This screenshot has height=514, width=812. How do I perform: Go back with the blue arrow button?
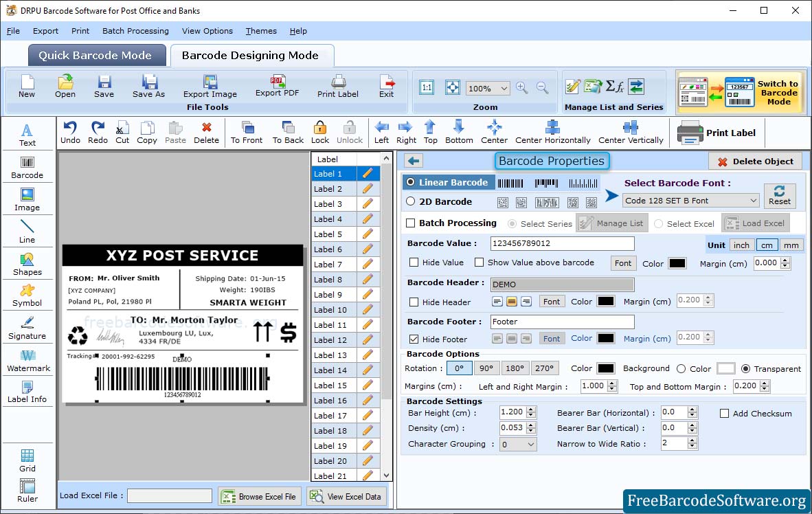click(x=414, y=161)
